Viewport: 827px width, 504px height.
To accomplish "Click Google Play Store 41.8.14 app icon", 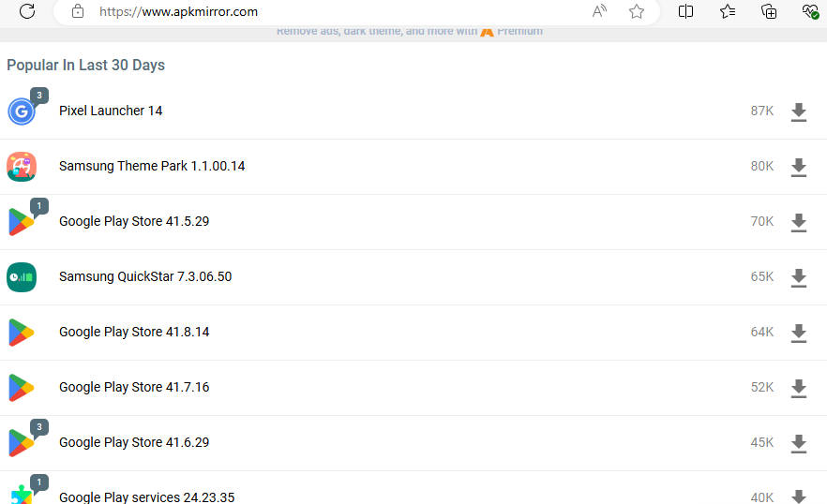I will (21, 333).
